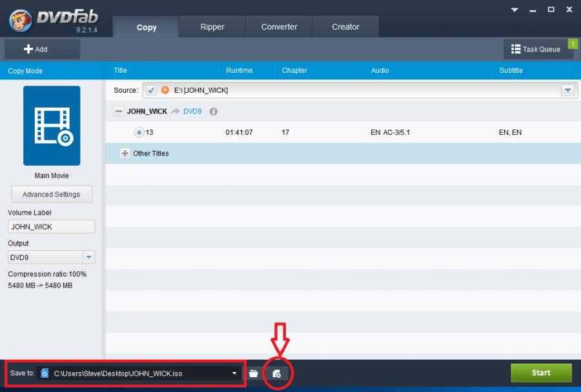Click the DVDFab monkey logo
This screenshot has height=392, width=581.
pos(21,21)
